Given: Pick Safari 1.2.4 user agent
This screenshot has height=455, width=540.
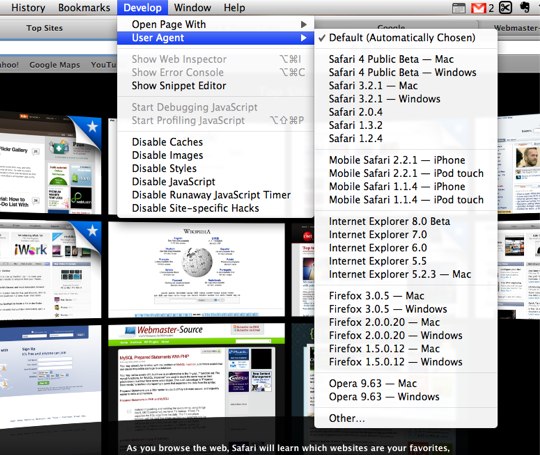Looking at the screenshot, I should (406, 138).
